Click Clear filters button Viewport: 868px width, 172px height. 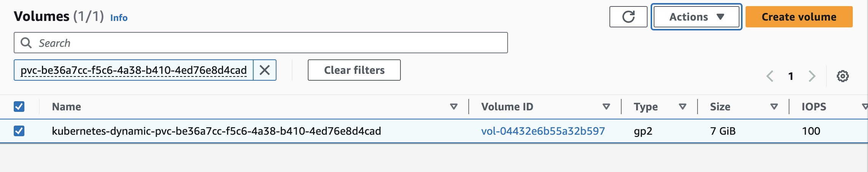[x=354, y=70]
